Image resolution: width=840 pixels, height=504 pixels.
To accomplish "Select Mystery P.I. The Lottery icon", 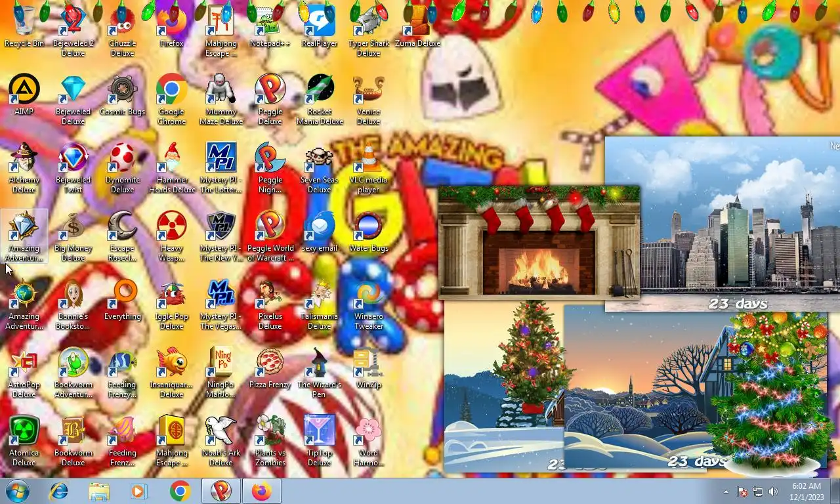I will pyautogui.click(x=221, y=167).
